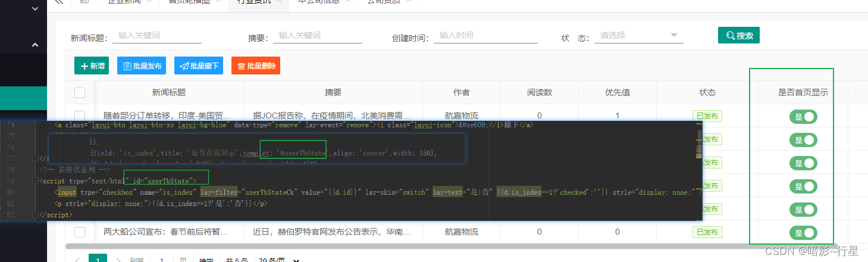Click the 状态 column header
868x262 pixels.
tap(707, 92)
